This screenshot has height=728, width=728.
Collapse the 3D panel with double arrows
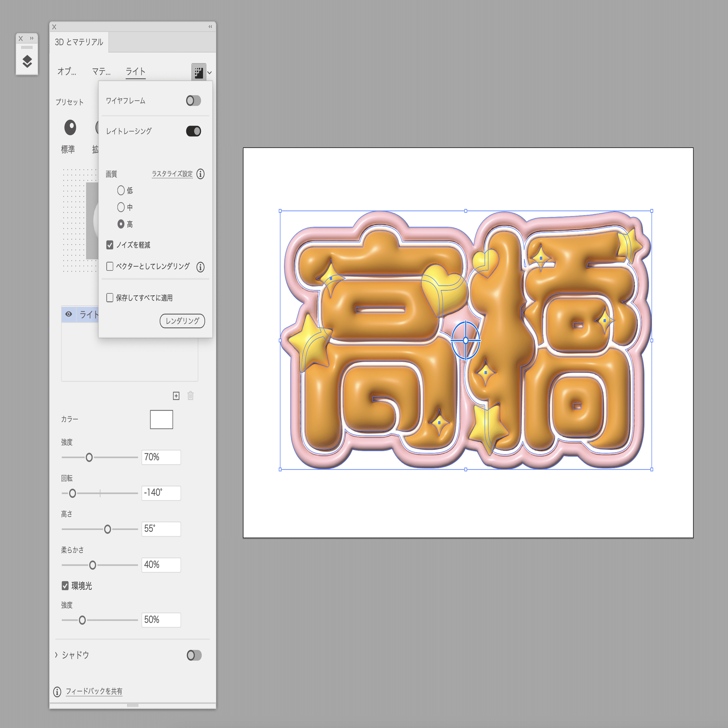210,26
